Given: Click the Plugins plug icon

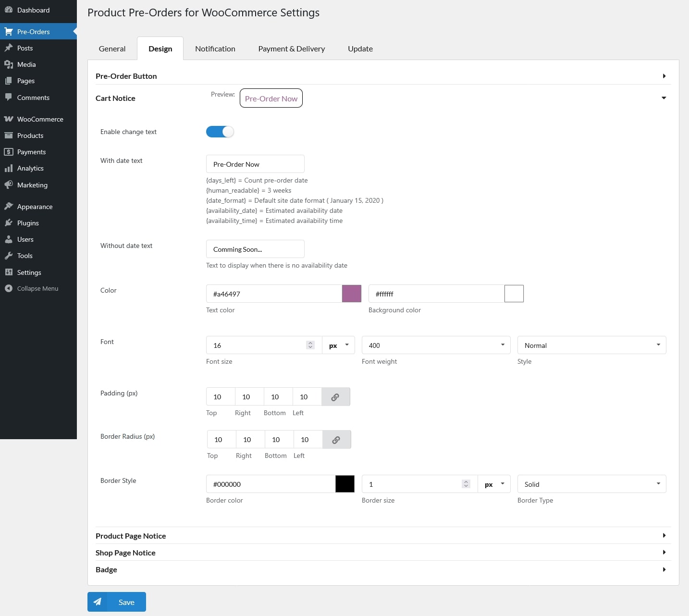Looking at the screenshot, I should pos(9,223).
